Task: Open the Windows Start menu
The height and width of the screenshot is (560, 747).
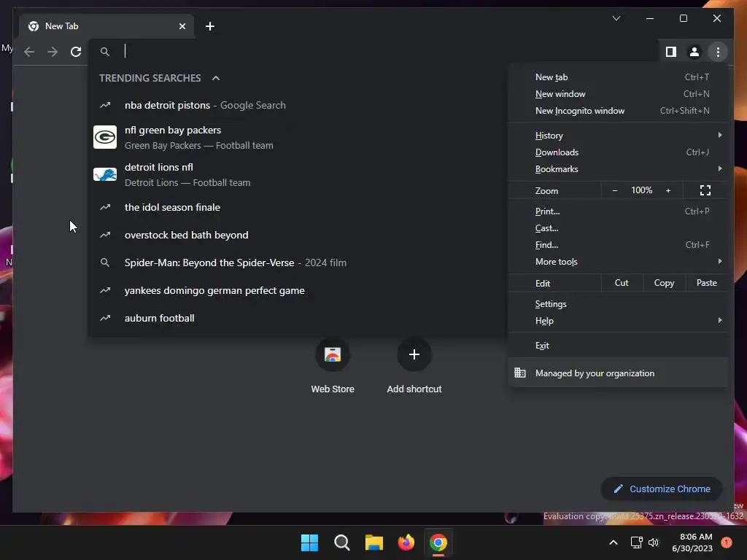Action: [x=309, y=542]
